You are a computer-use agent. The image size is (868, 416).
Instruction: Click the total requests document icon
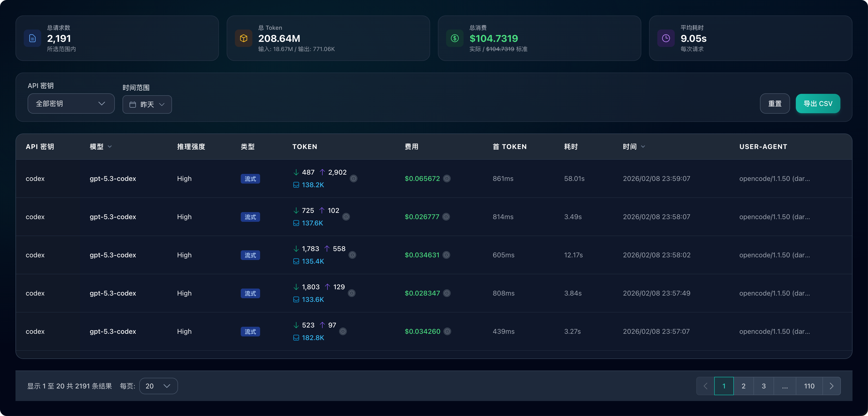(x=32, y=38)
